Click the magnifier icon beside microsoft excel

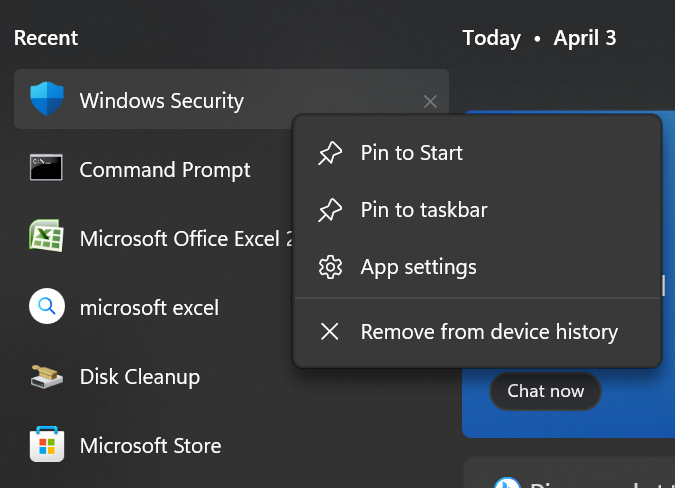point(47,307)
